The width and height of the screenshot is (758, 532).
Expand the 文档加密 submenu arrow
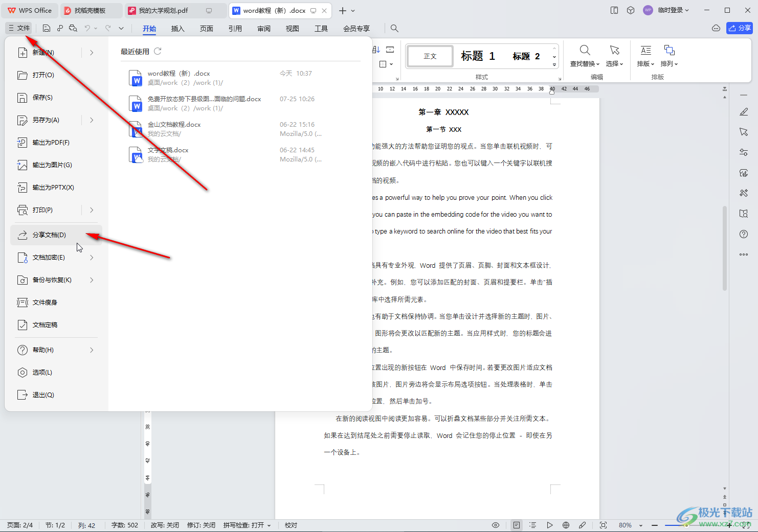click(92, 258)
